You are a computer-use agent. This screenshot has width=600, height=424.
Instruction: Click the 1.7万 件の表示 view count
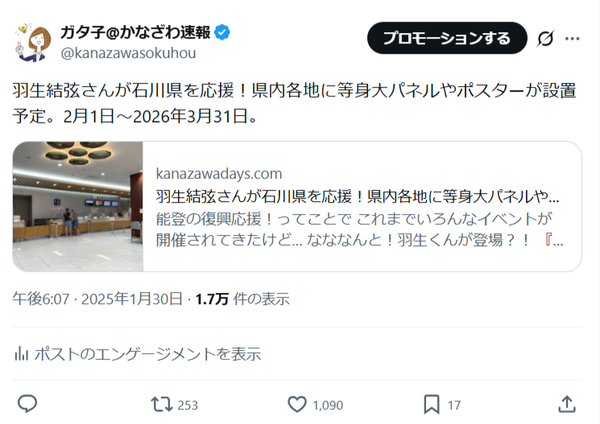[243, 299]
